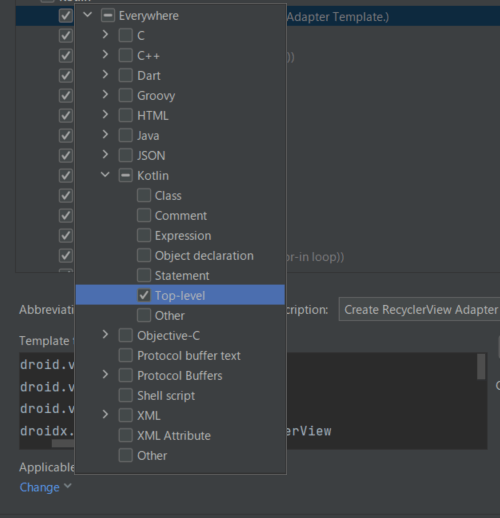Tick the Kotlin Expression checkbox
The width and height of the screenshot is (500, 518).
144,235
